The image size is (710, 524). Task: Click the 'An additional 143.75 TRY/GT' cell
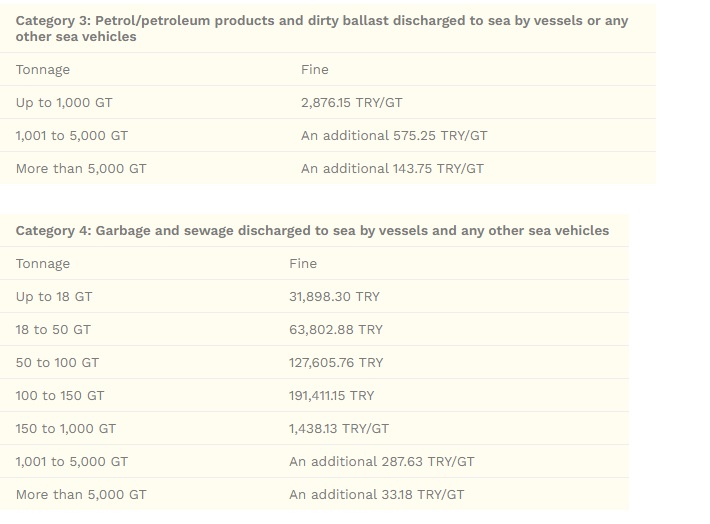(x=392, y=168)
